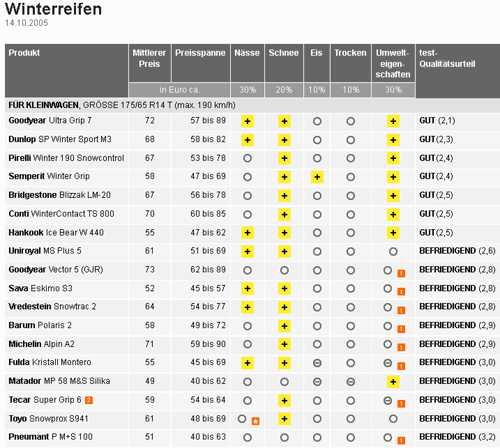This screenshot has height=448, width=500.
Task: Click the Eis minus-circle rating for Fulda Kristall Montero
Action: pyautogui.click(x=317, y=363)
